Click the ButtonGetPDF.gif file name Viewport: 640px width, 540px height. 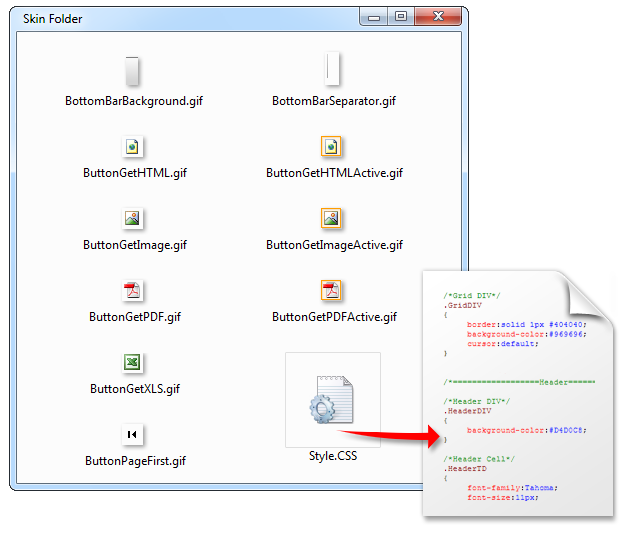pos(135,317)
